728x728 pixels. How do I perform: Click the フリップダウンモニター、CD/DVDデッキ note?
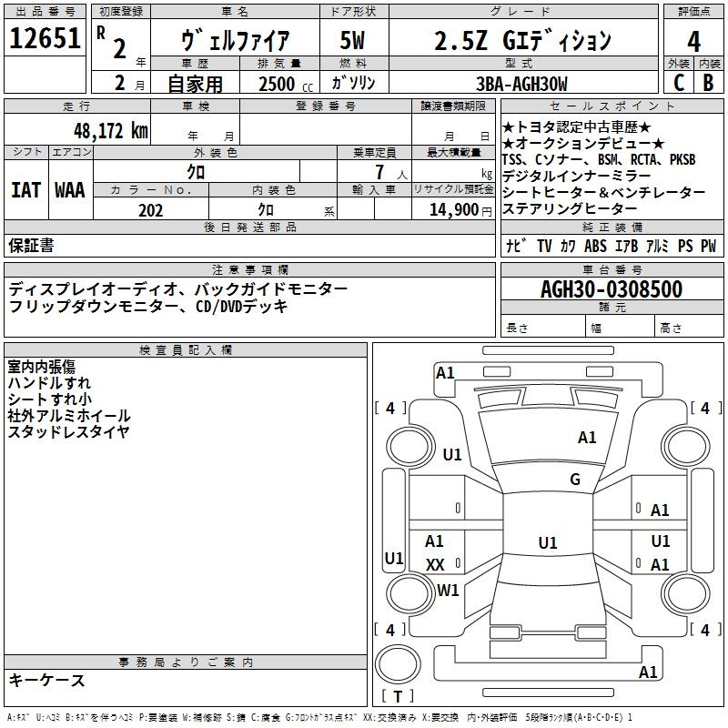[148, 306]
